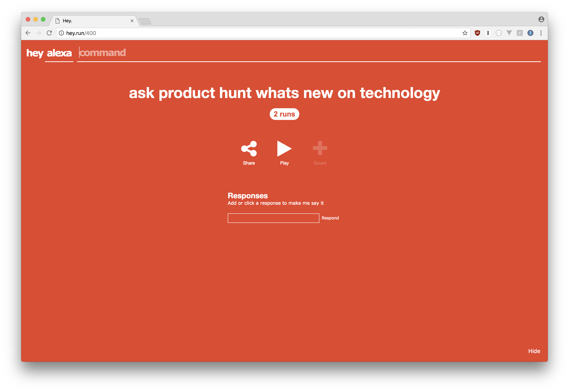Click the curly braces extension icon

(498, 33)
